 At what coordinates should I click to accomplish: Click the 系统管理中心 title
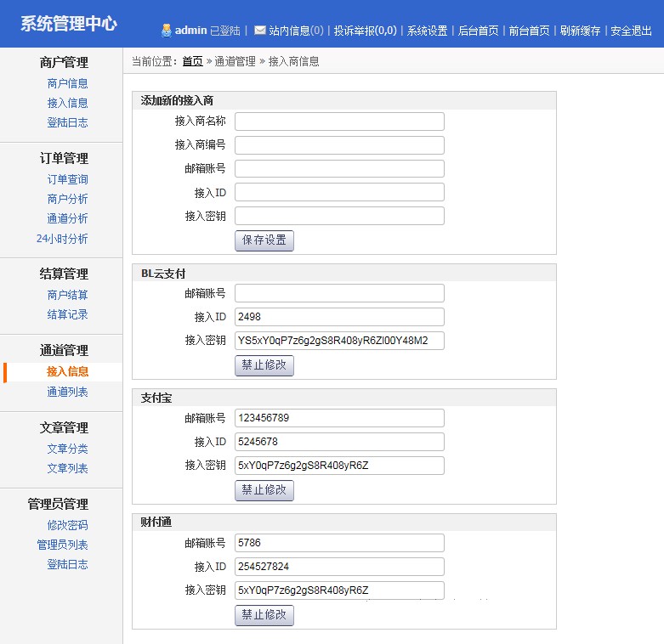(x=69, y=24)
